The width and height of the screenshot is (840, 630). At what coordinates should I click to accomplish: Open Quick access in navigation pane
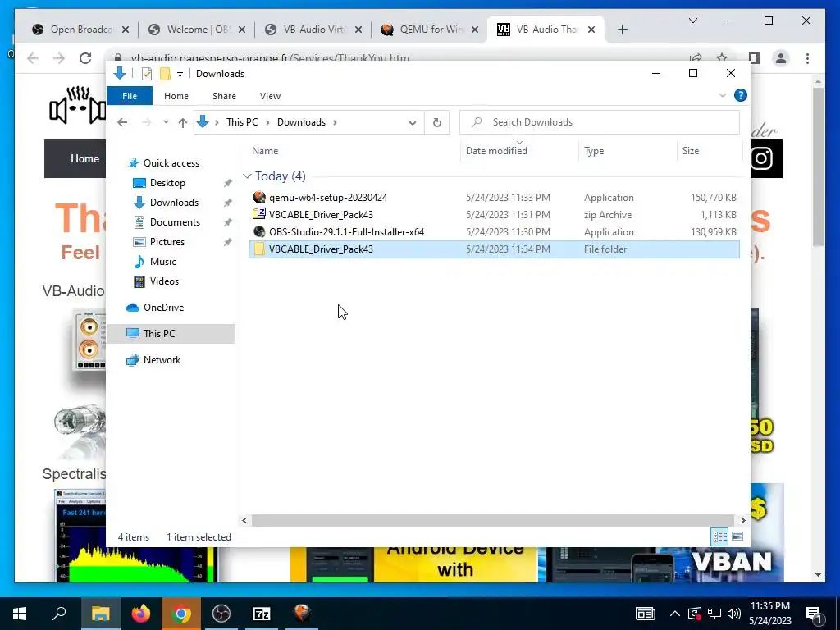point(171,163)
